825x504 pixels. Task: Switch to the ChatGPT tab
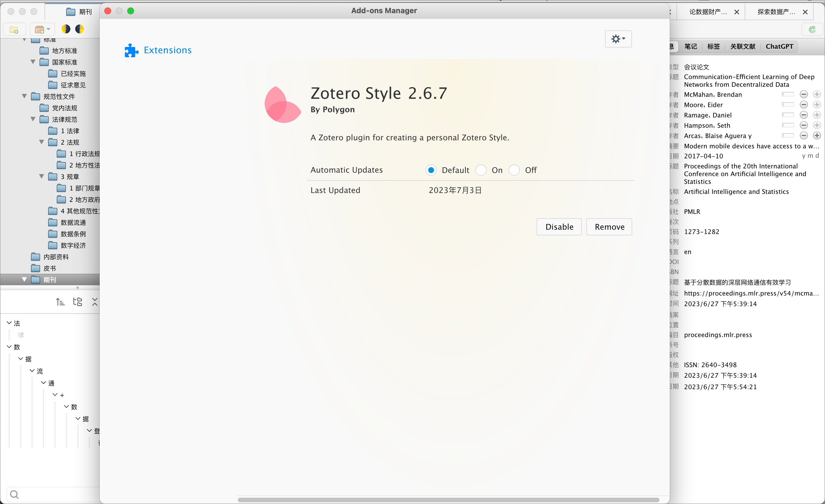pos(779,46)
